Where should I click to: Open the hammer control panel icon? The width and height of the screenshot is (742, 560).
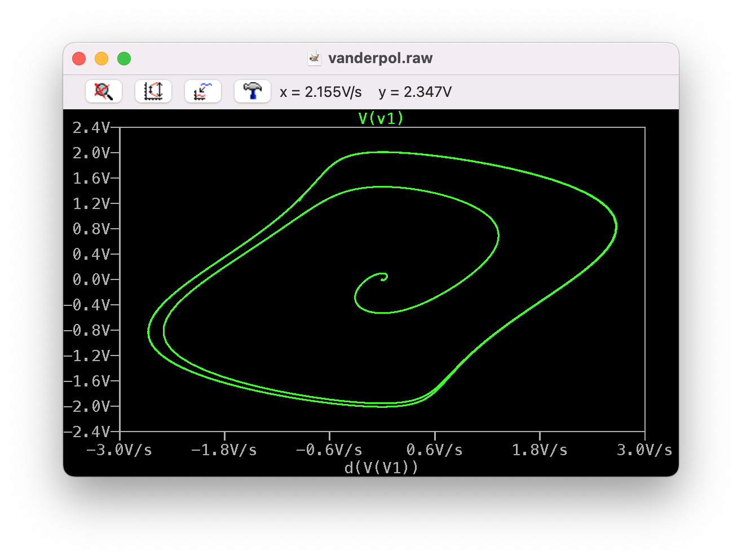[253, 91]
